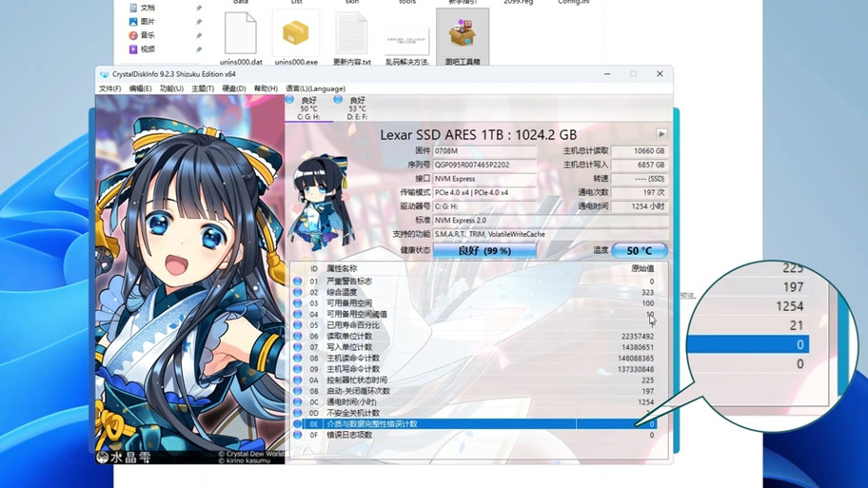Click the 属性名称 column header
868x488 pixels.
342,268
